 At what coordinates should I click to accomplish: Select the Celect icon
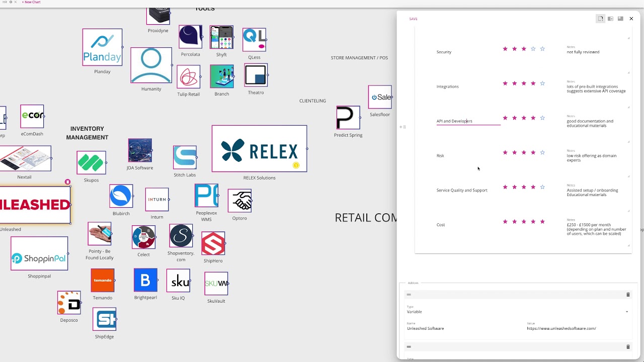tap(143, 237)
